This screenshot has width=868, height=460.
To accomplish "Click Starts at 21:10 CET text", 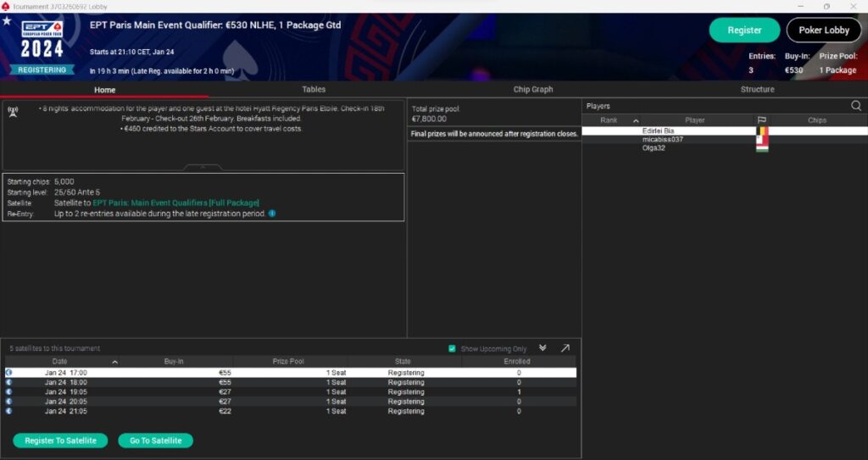I will click(x=131, y=52).
